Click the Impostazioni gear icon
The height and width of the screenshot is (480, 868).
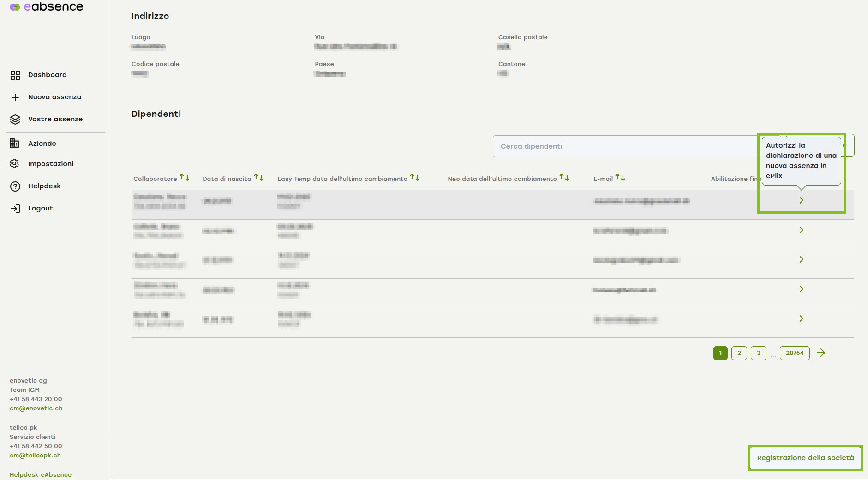tap(15, 164)
